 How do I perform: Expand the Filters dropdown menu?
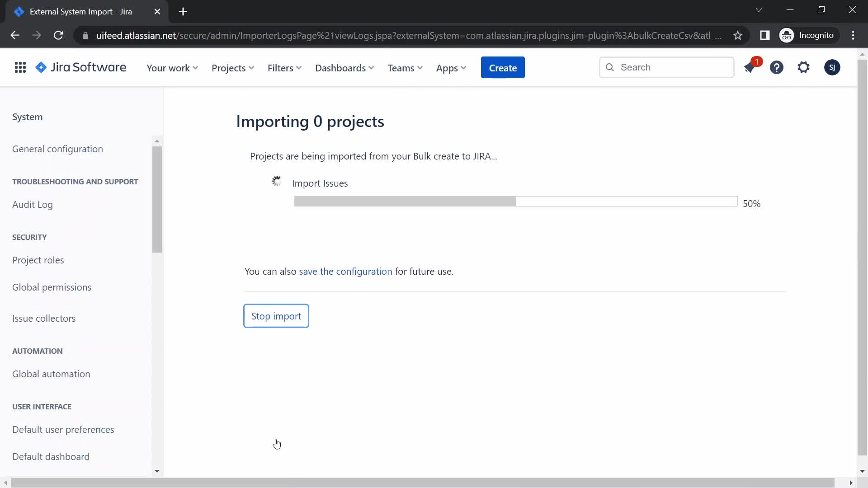(x=284, y=67)
